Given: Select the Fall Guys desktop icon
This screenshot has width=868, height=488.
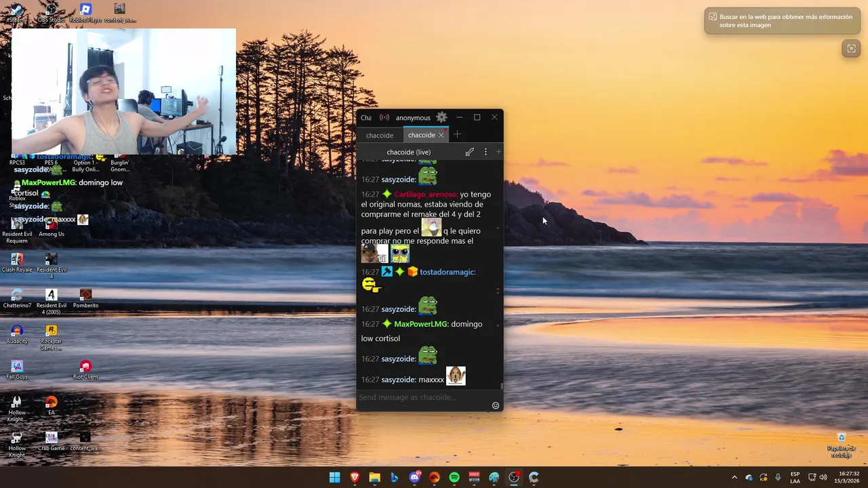Looking at the screenshot, I should point(17,369).
